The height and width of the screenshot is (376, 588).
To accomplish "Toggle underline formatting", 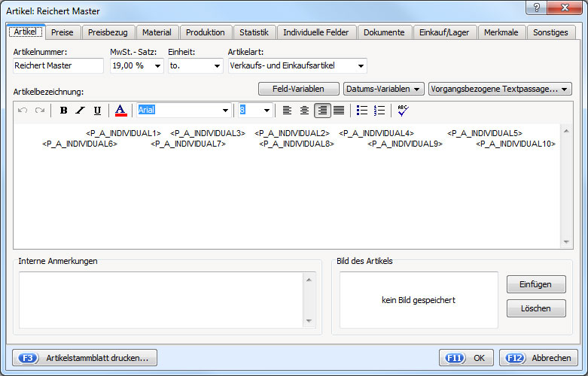I will (97, 110).
